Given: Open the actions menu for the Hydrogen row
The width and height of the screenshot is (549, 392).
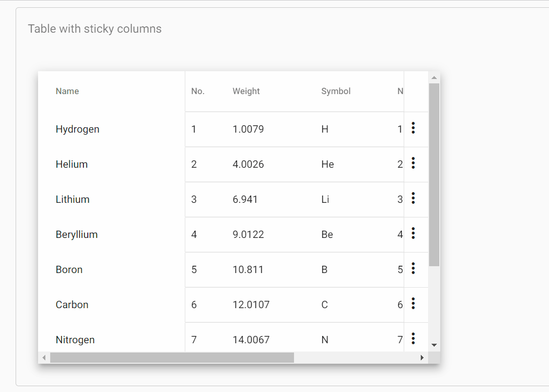Looking at the screenshot, I should (x=413, y=128).
